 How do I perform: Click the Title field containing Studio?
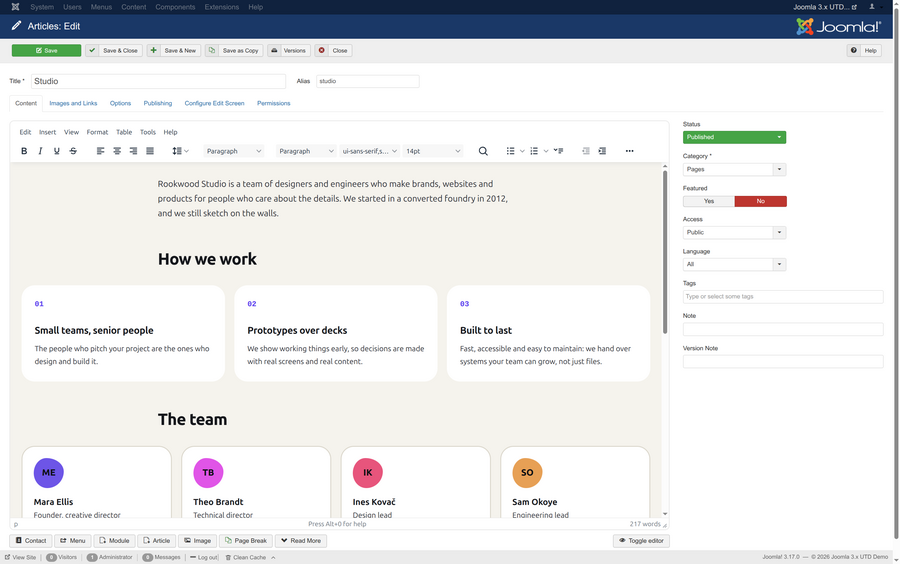click(x=158, y=81)
